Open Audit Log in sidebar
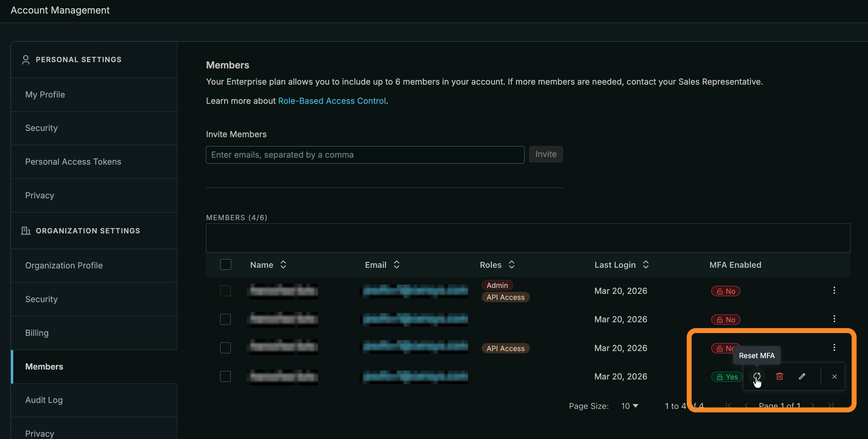The width and height of the screenshot is (868, 439). coord(44,400)
